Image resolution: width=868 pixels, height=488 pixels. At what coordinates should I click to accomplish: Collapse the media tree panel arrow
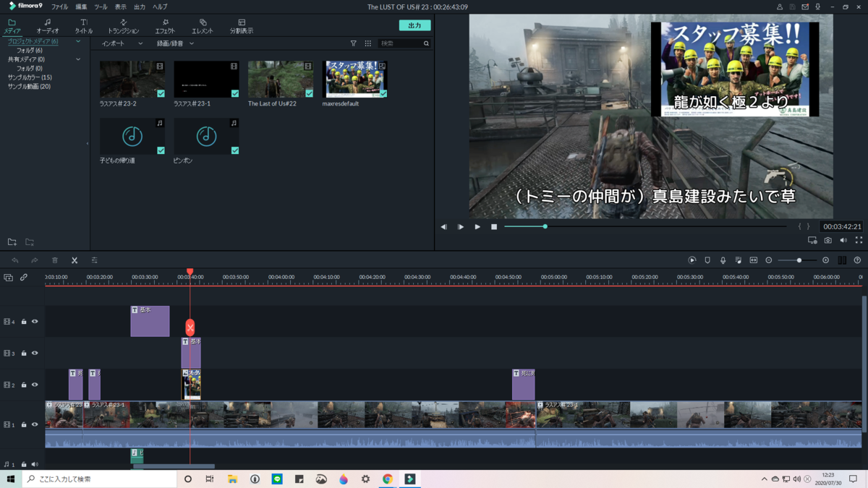point(88,143)
